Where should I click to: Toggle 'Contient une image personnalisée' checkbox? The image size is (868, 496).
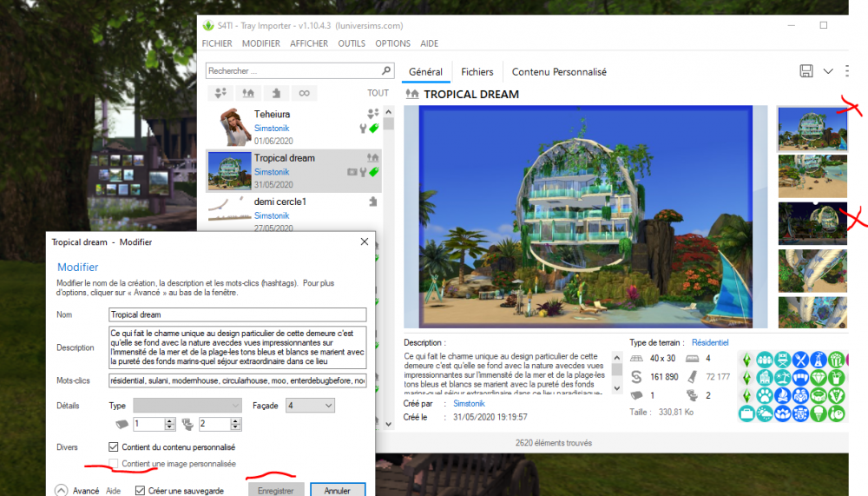114,463
